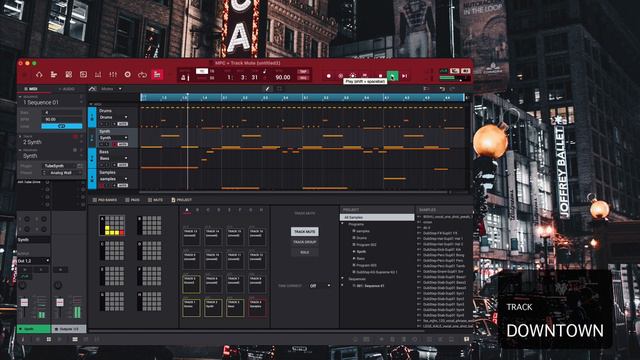Collapse the Sequence section in inspector
The image size is (640, 360).
(x=20, y=97)
